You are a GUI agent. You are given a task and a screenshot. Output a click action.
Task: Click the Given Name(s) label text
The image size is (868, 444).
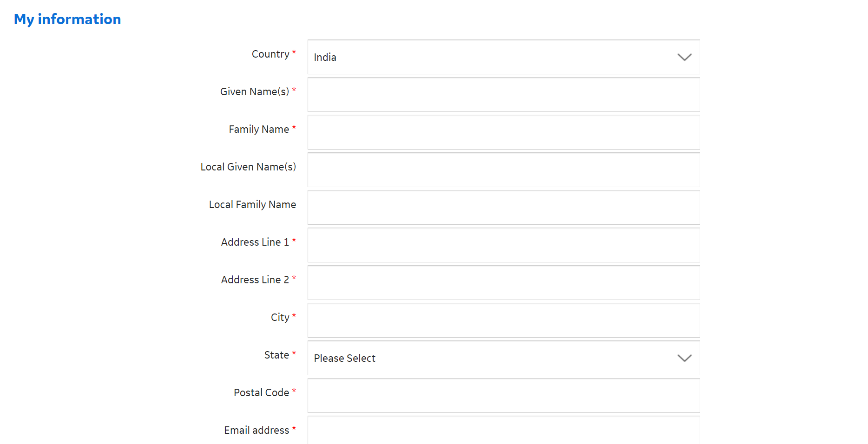(255, 92)
